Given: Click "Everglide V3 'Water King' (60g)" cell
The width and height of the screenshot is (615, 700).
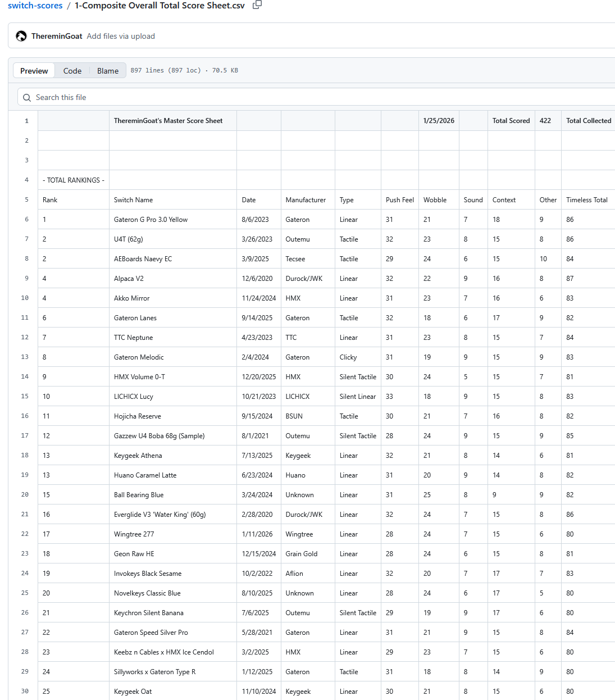Looking at the screenshot, I should click(x=173, y=514).
